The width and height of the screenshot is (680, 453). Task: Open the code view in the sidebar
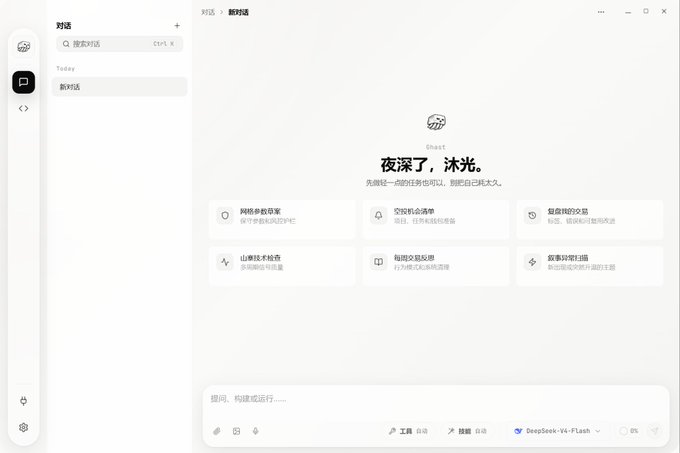pos(23,108)
